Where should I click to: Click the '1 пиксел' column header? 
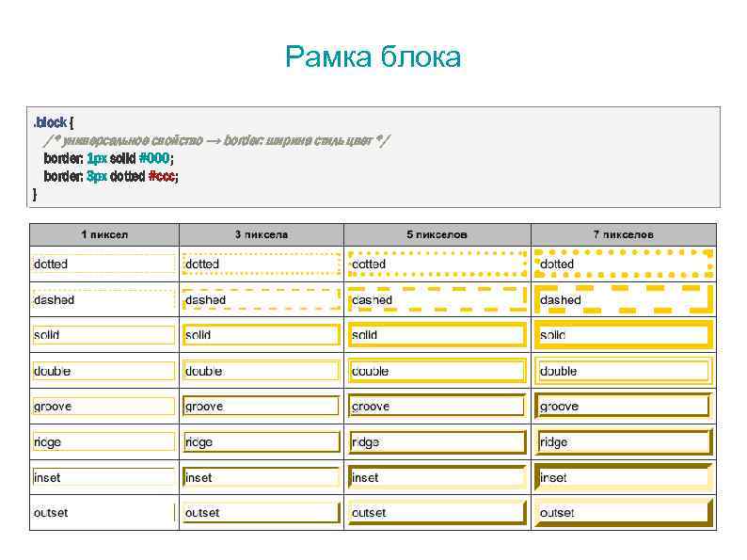(x=104, y=234)
